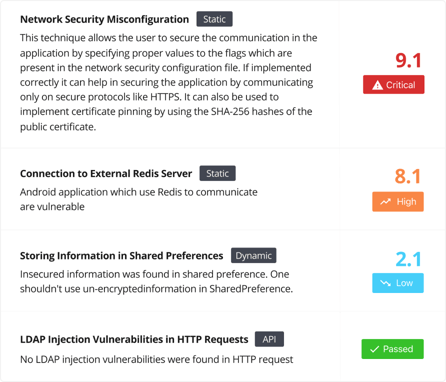Click the Static tag beside Network Security Misconfiguration
446x382 pixels.
pos(214,19)
